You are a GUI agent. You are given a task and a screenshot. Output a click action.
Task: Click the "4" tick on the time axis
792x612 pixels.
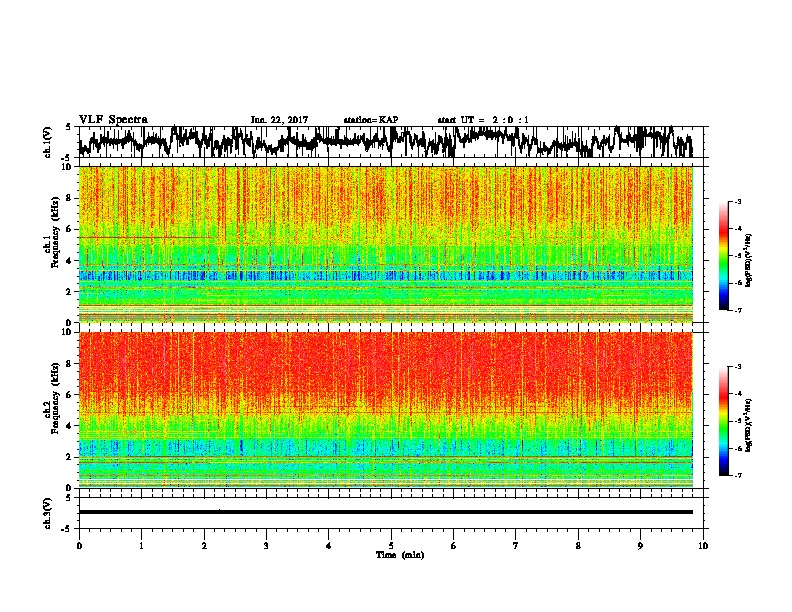(x=329, y=546)
